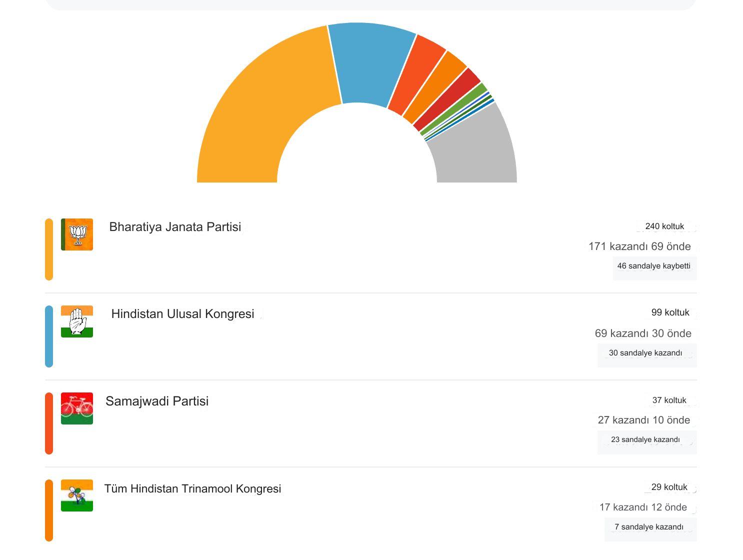Click the "23 sandalye kazandı" badge

[x=645, y=440]
